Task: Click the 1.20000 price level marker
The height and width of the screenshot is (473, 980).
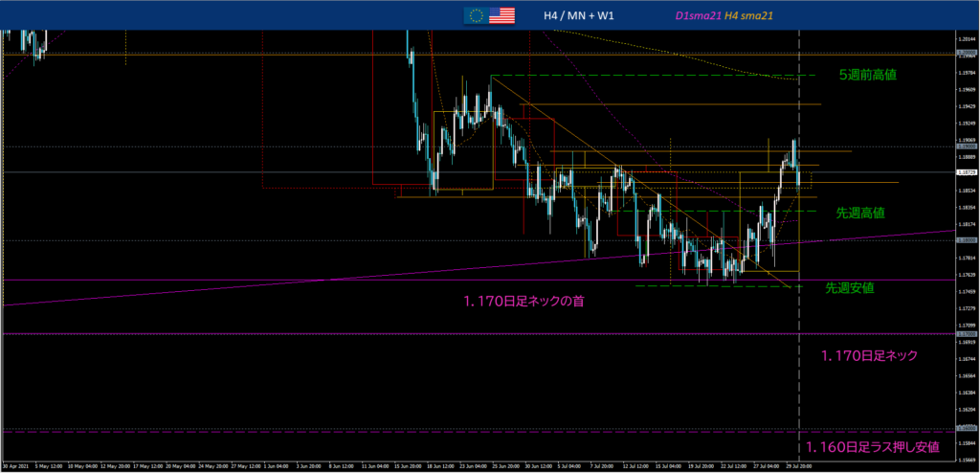Action: [966, 55]
